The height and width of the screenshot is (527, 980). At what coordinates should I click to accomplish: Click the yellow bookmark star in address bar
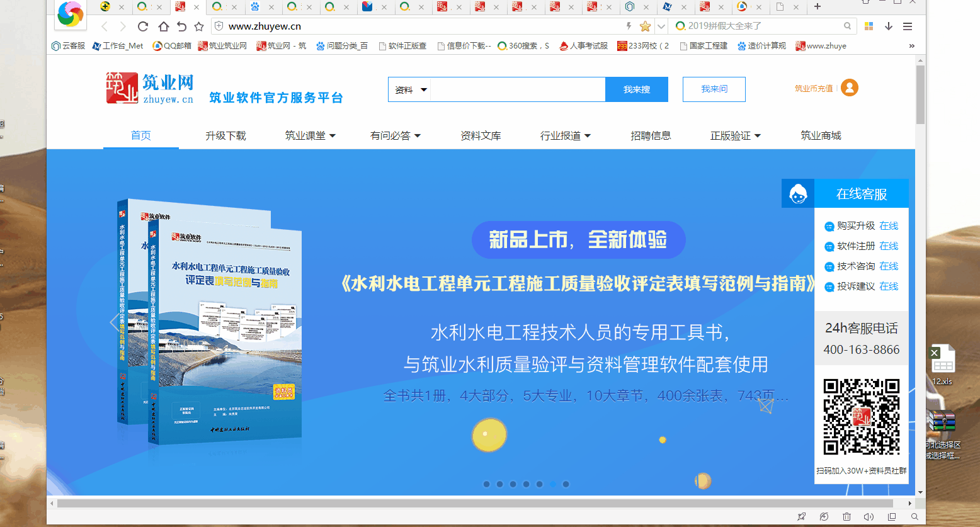pos(645,26)
